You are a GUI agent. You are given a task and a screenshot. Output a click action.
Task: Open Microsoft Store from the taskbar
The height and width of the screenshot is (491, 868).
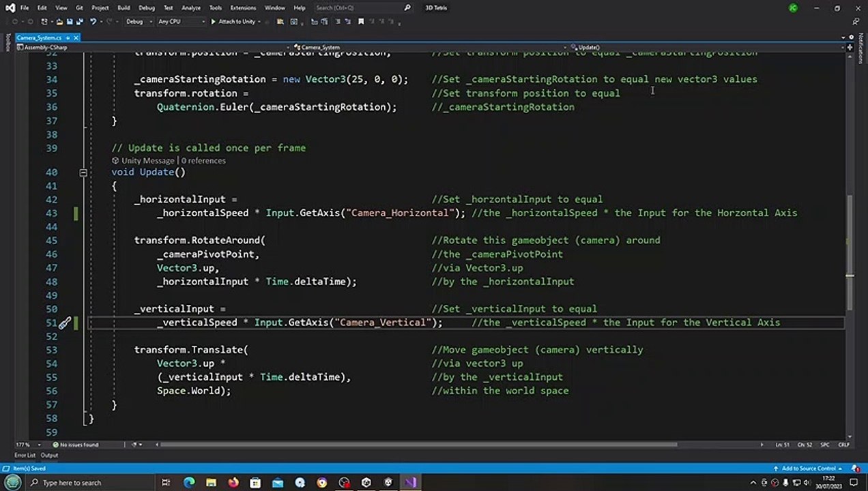pos(255,483)
